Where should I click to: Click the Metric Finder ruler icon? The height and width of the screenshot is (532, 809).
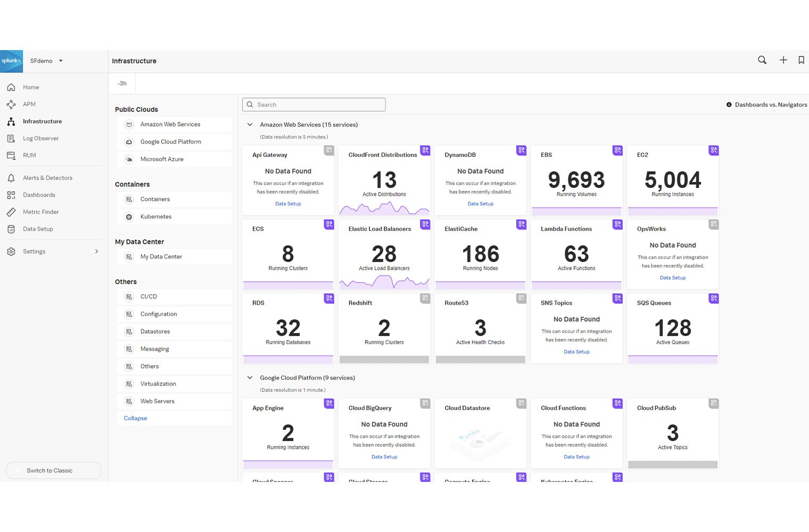11,212
